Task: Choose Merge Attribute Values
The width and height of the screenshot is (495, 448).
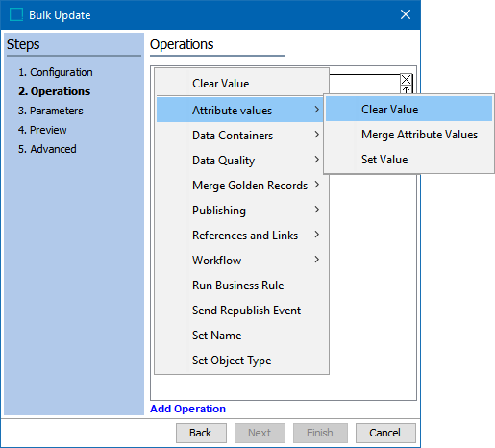Action: click(408, 135)
